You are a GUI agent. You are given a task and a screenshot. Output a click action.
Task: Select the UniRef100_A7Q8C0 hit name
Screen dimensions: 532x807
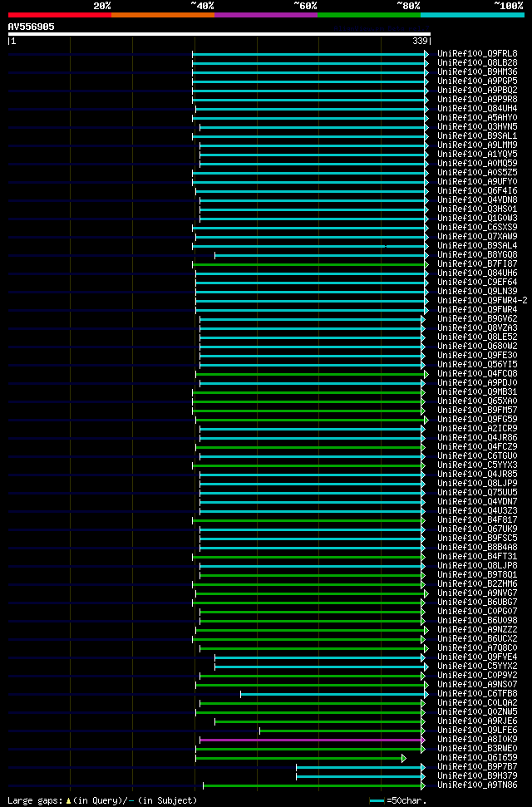(477, 647)
